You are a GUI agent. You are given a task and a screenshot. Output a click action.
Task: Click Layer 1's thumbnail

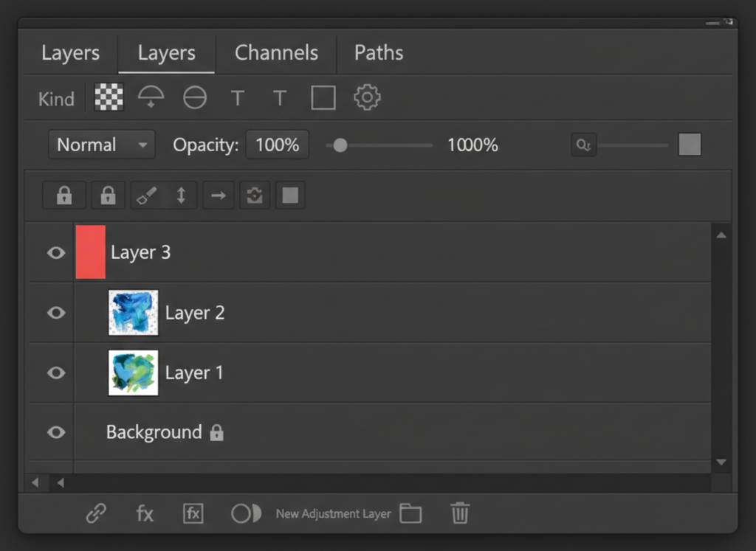pyautogui.click(x=133, y=372)
